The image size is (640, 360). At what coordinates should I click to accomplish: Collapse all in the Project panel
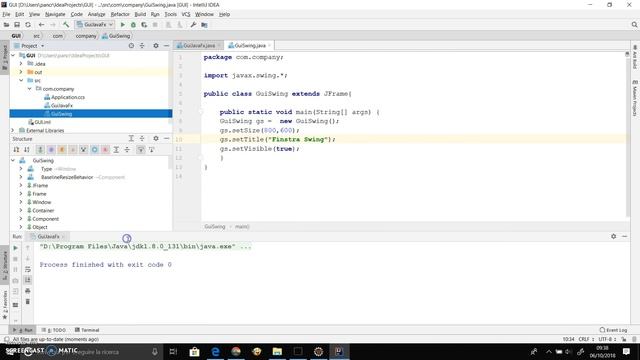pyautogui.click(x=142, y=46)
